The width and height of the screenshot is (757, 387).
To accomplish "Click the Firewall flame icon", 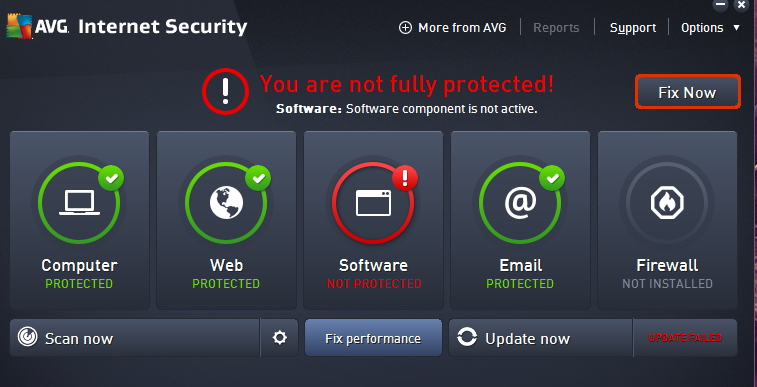I will pyautogui.click(x=667, y=203).
